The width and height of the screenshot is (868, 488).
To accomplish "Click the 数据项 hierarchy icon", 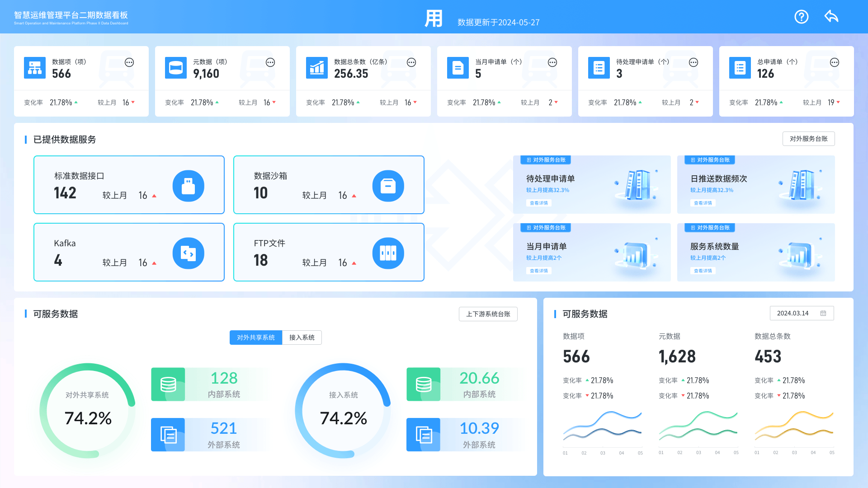I will point(35,68).
